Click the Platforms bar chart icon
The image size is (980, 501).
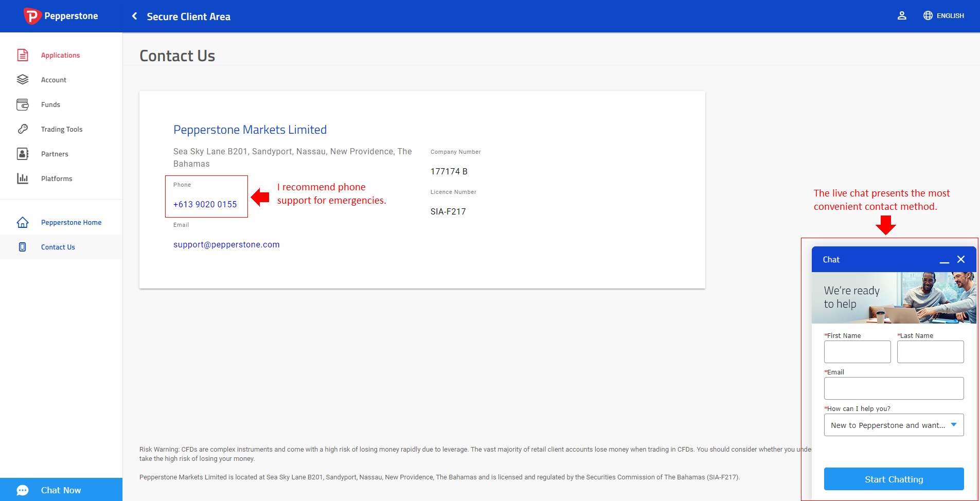23,178
